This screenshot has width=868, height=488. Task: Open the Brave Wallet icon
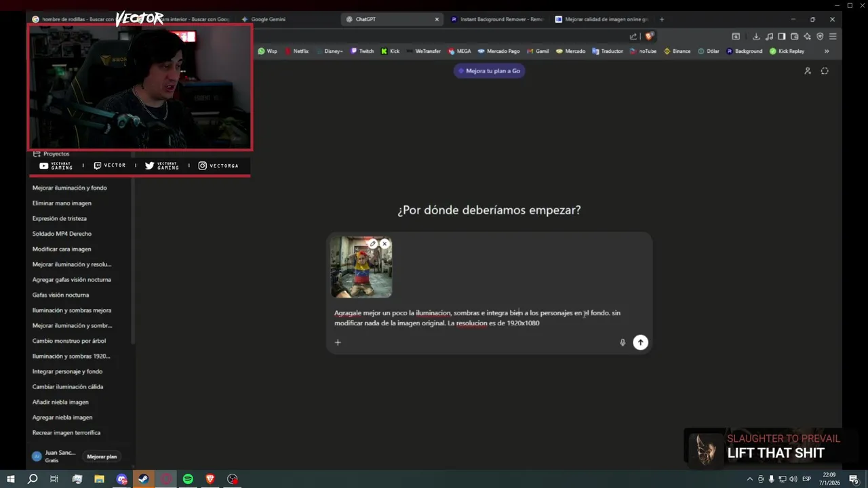pos(794,37)
